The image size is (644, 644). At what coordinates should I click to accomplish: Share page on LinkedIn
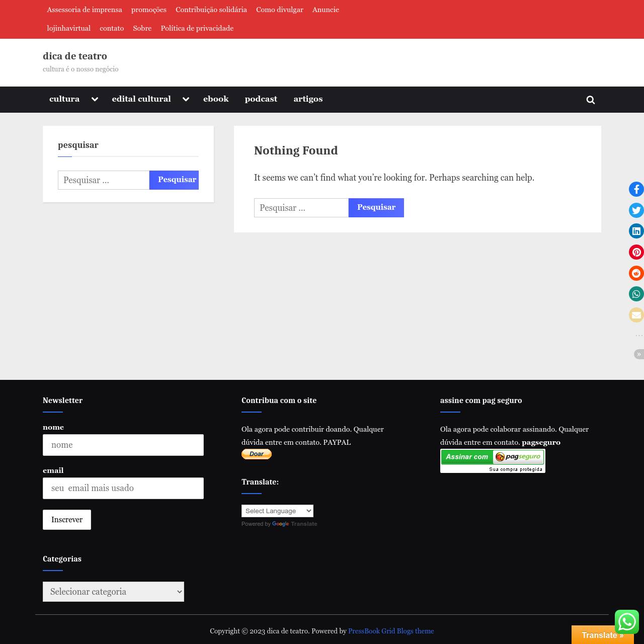[636, 231]
